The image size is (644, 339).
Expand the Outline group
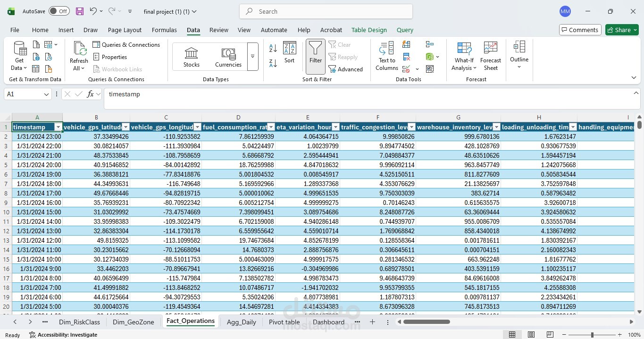click(519, 55)
